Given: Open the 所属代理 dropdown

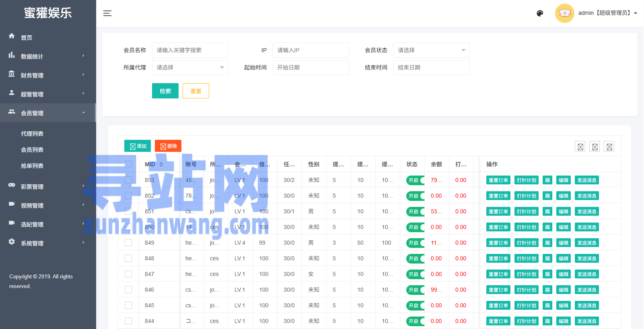Looking at the screenshot, I should tap(190, 67).
